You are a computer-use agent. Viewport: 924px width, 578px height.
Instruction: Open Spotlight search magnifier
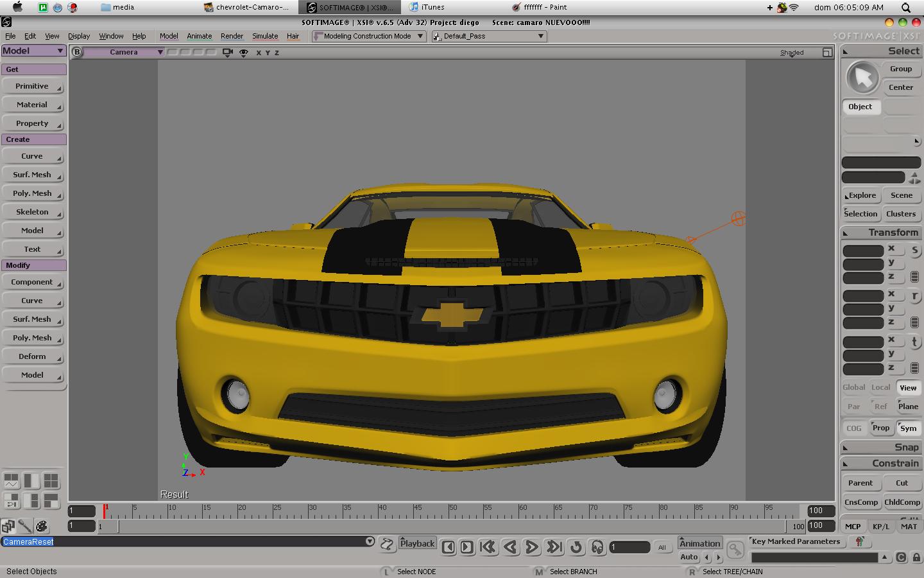[906, 8]
